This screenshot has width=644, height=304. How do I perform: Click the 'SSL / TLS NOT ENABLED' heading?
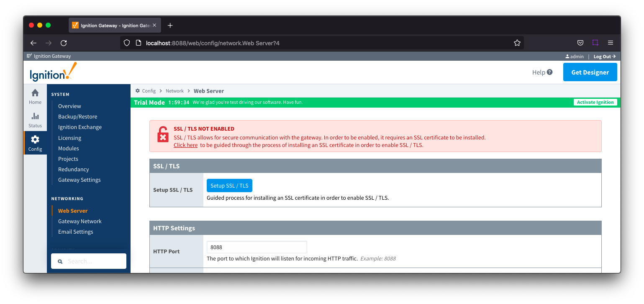204,129
